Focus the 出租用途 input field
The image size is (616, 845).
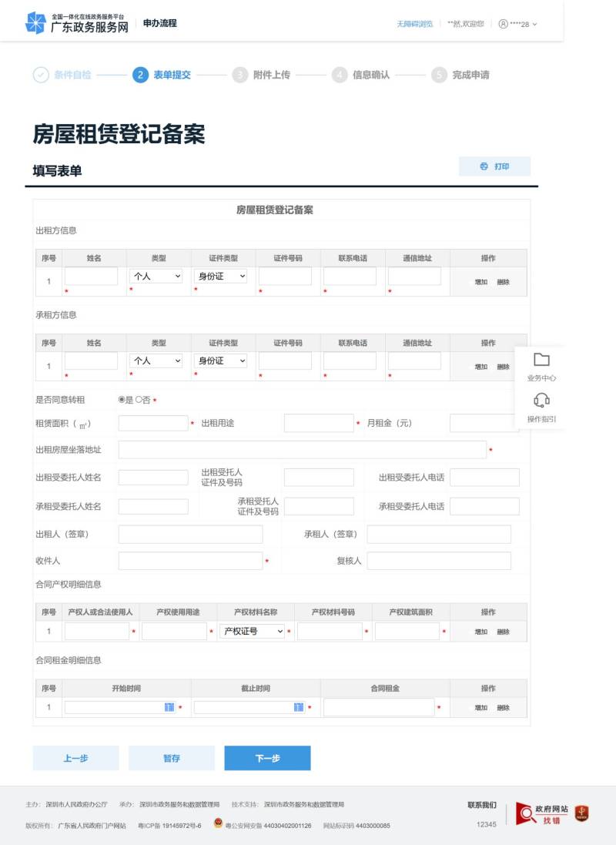(x=319, y=423)
